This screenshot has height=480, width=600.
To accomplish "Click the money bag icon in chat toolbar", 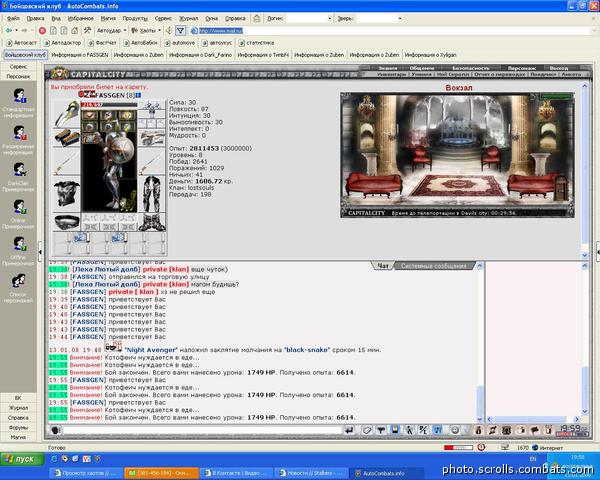I will (478, 430).
